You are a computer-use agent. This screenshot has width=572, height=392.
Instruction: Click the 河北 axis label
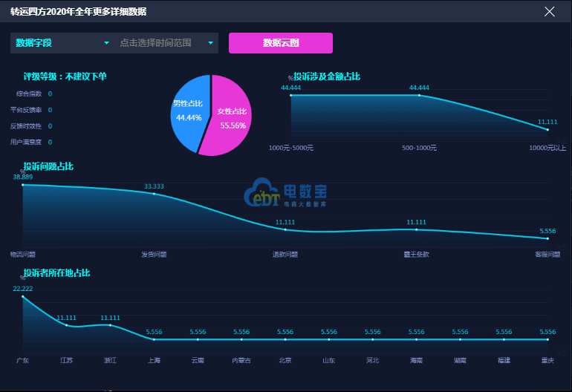372,360
